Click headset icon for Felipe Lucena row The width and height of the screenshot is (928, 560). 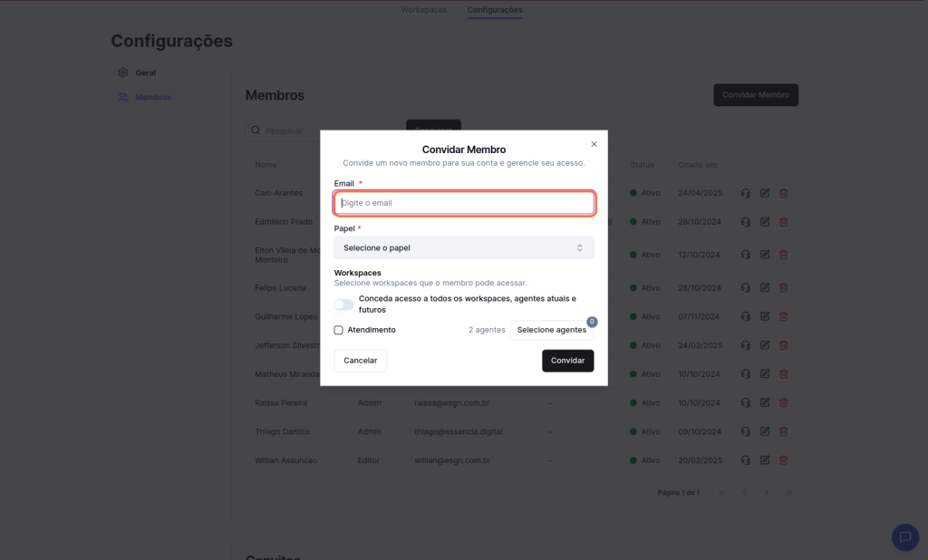[745, 287]
